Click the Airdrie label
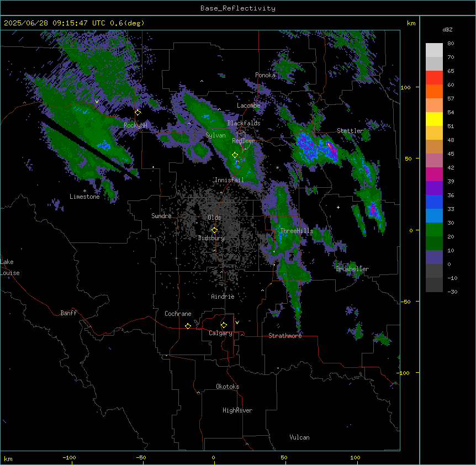This screenshot has width=476, height=465. tap(223, 297)
